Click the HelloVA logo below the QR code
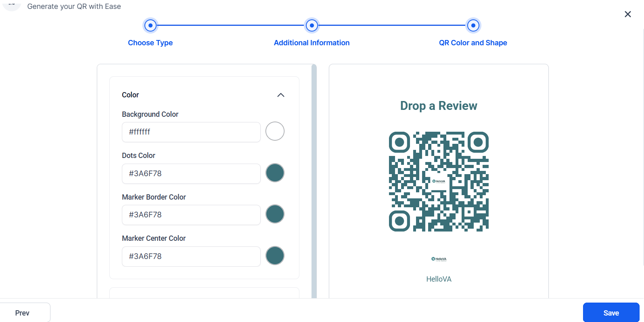 click(x=439, y=259)
